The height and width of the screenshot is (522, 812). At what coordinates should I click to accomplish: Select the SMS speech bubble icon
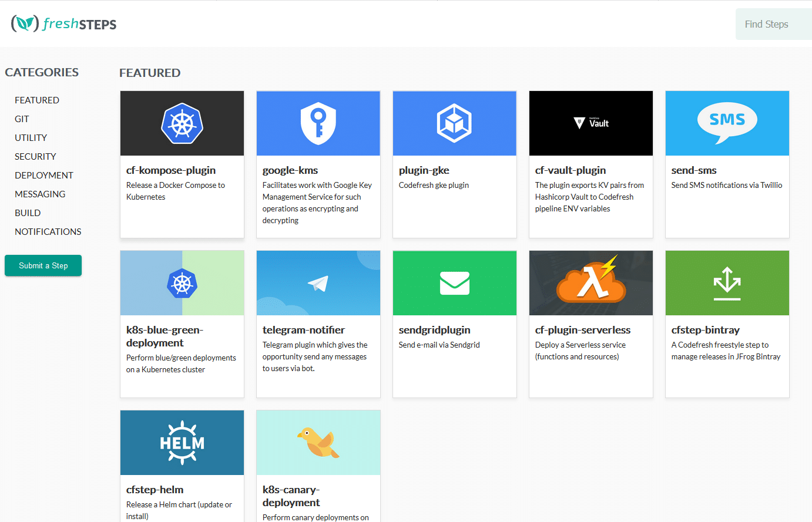(x=727, y=123)
